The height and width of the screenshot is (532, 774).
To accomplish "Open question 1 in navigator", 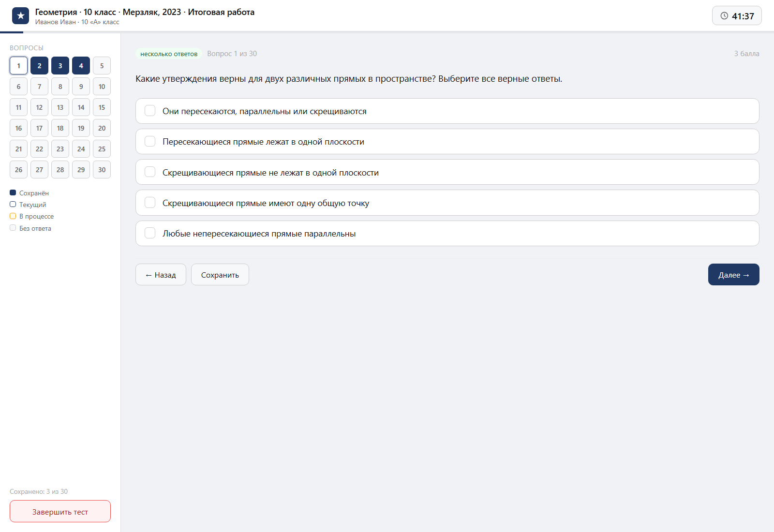I will point(18,66).
